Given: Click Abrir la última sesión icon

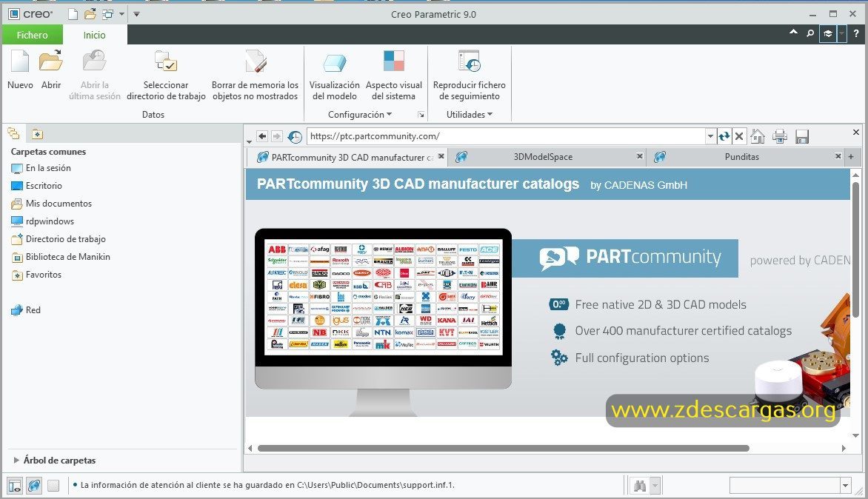Looking at the screenshot, I should pos(94,61).
